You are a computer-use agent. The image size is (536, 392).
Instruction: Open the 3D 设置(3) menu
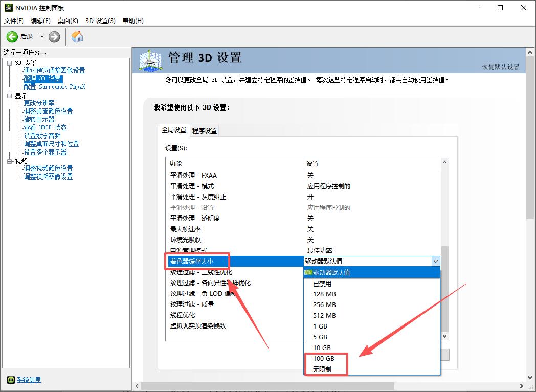(x=100, y=21)
